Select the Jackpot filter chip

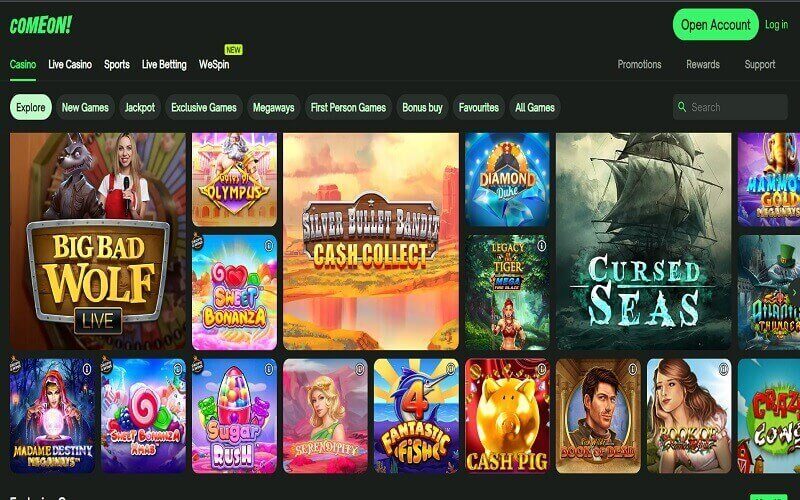140,107
